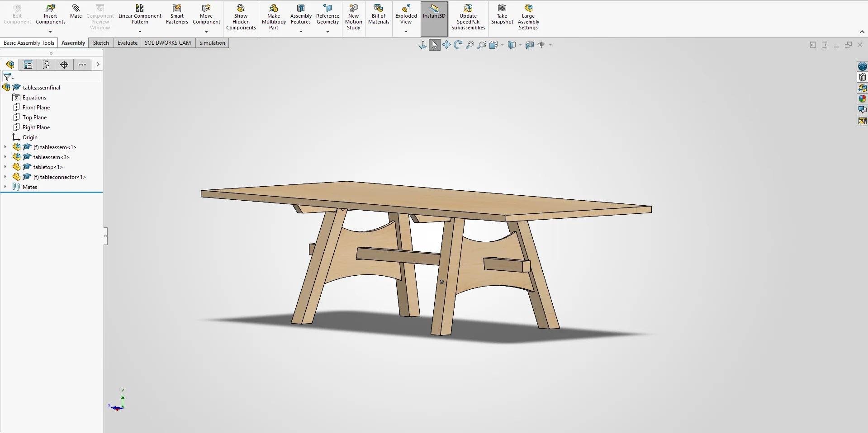Click Zoom to Area magnifier icon
Screen dimensions: 868x433
pyautogui.click(x=482, y=45)
